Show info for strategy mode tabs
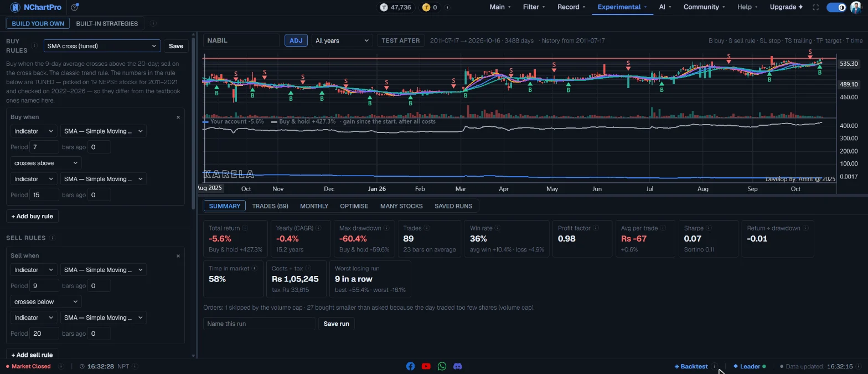Image resolution: width=868 pixels, height=374 pixels. pyautogui.click(x=153, y=23)
